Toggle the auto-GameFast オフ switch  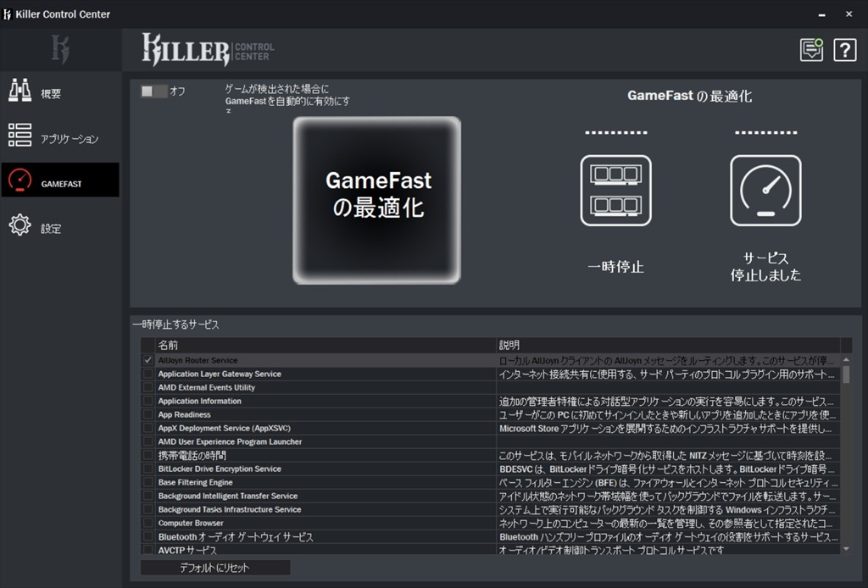154,92
